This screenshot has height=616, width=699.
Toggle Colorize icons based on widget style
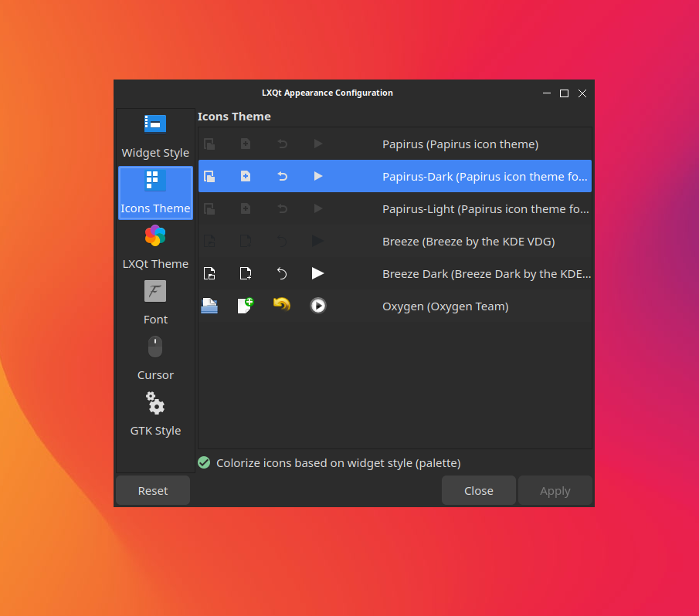click(x=205, y=463)
